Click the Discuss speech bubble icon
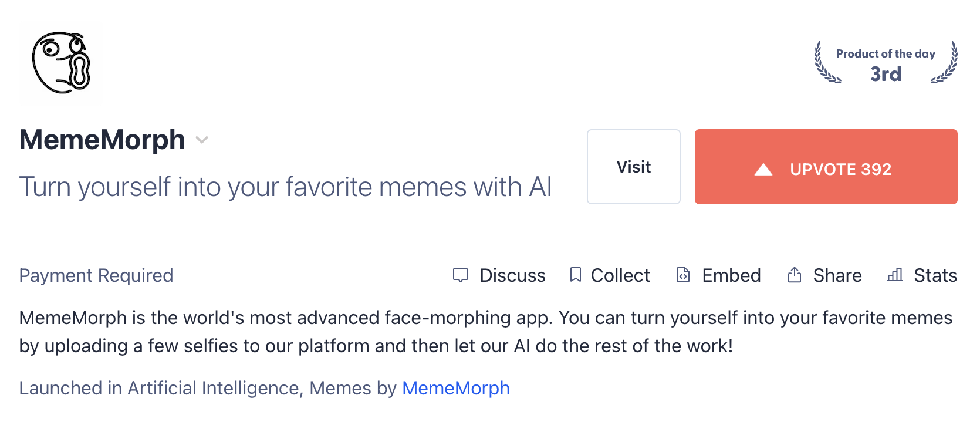 click(x=461, y=275)
